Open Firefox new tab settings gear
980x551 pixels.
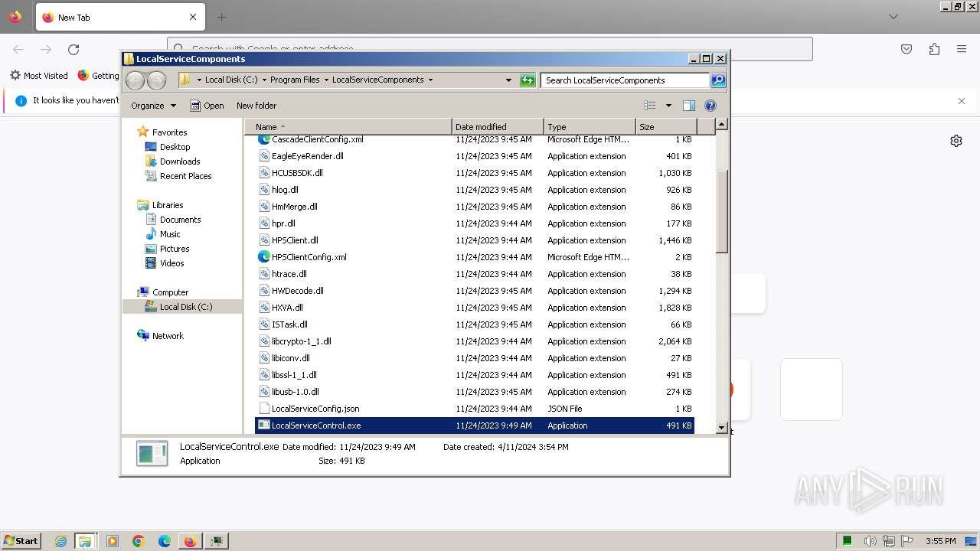(956, 141)
